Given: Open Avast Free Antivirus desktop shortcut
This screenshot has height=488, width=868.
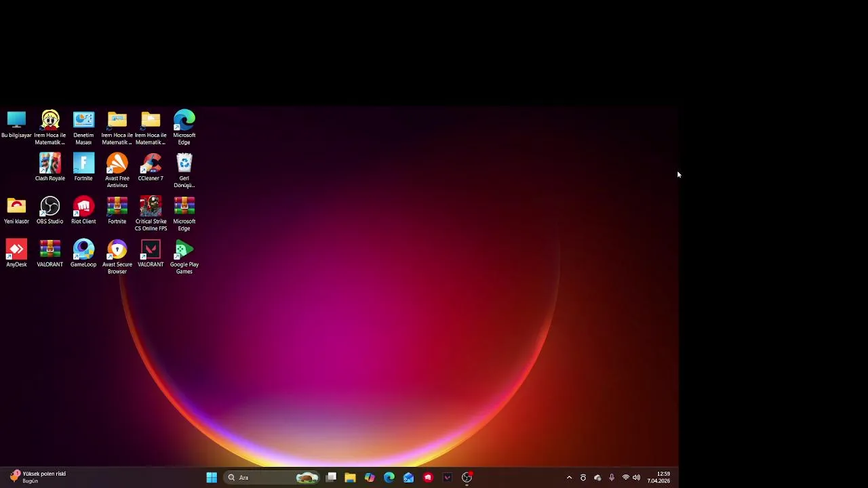Looking at the screenshot, I should tap(117, 171).
